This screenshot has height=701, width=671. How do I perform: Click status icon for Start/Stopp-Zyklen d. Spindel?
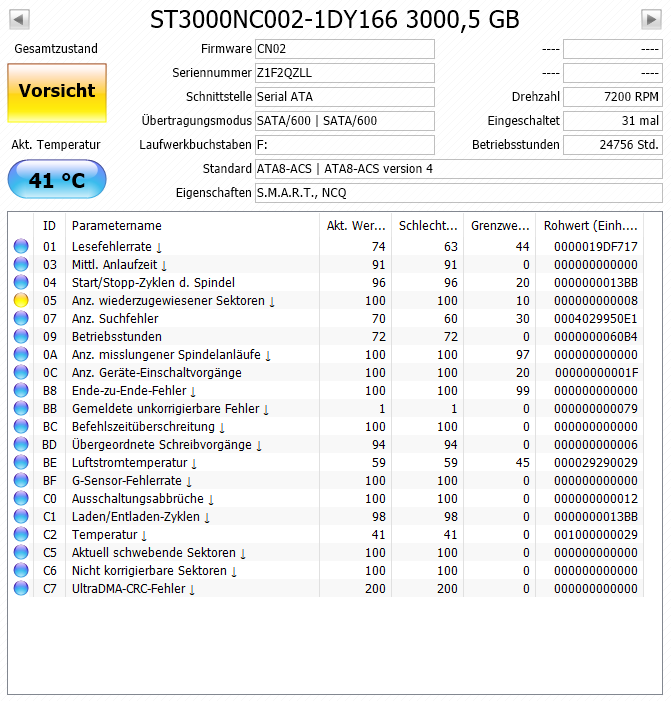[x=21, y=283]
